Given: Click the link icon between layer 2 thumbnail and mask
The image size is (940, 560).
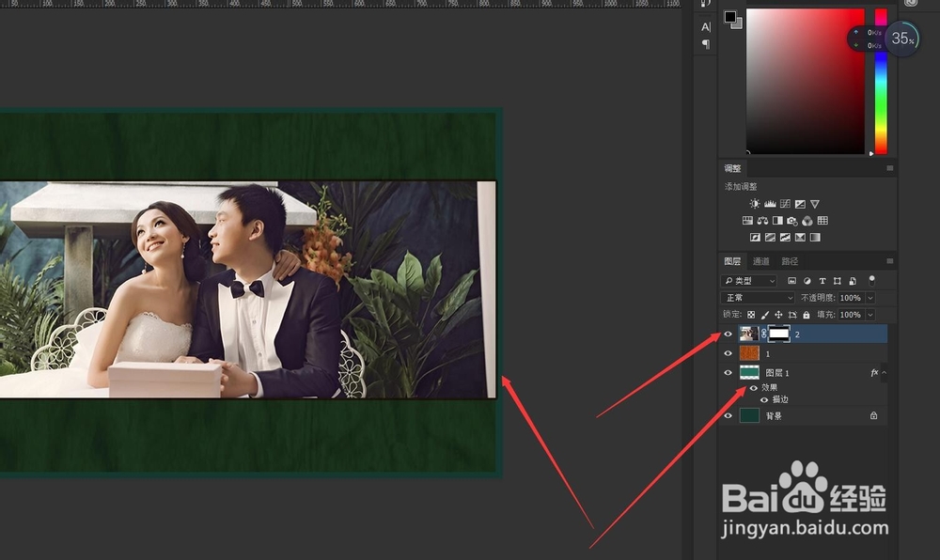Looking at the screenshot, I should click(763, 334).
